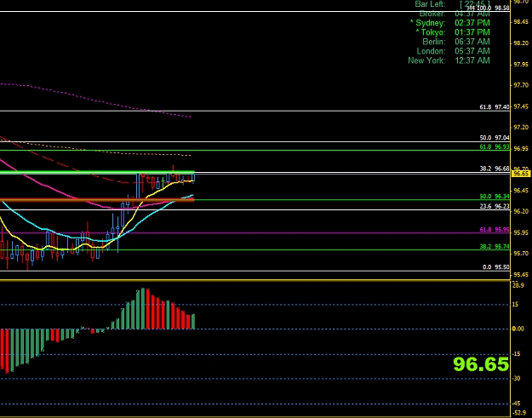Select the green 50.0 96.34 Fibonacci label
Screen dimensions: 532x418
[x=495, y=197]
